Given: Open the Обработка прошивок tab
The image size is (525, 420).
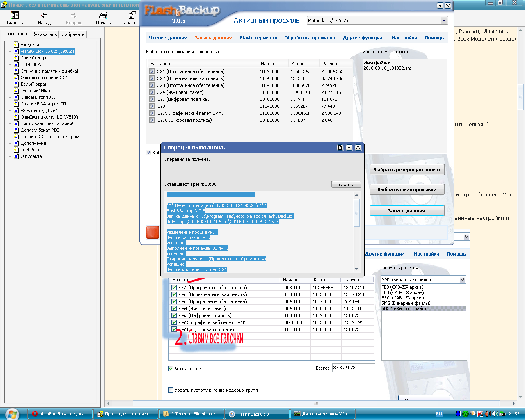Looking at the screenshot, I should [310, 38].
